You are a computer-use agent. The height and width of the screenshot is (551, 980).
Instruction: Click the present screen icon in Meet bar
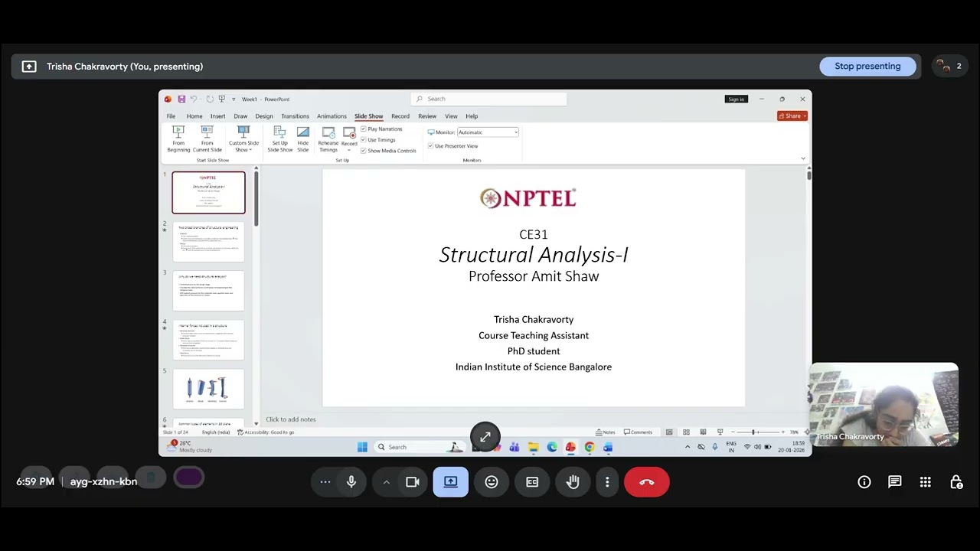(x=451, y=482)
